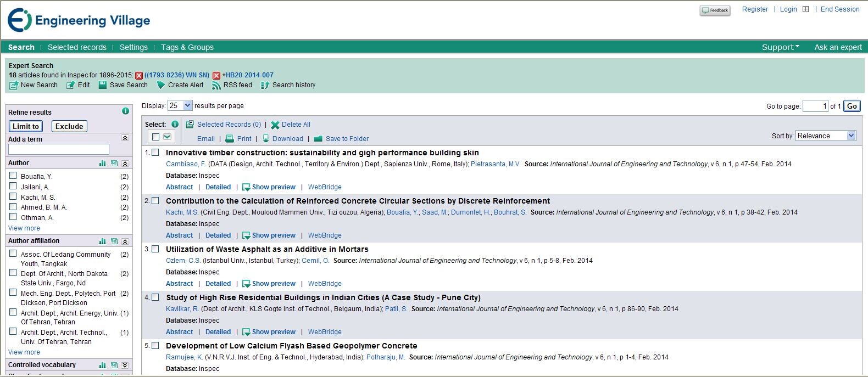
Task: Show preview icon for Utilization of Waste Asphalt
Action: pyautogui.click(x=246, y=284)
